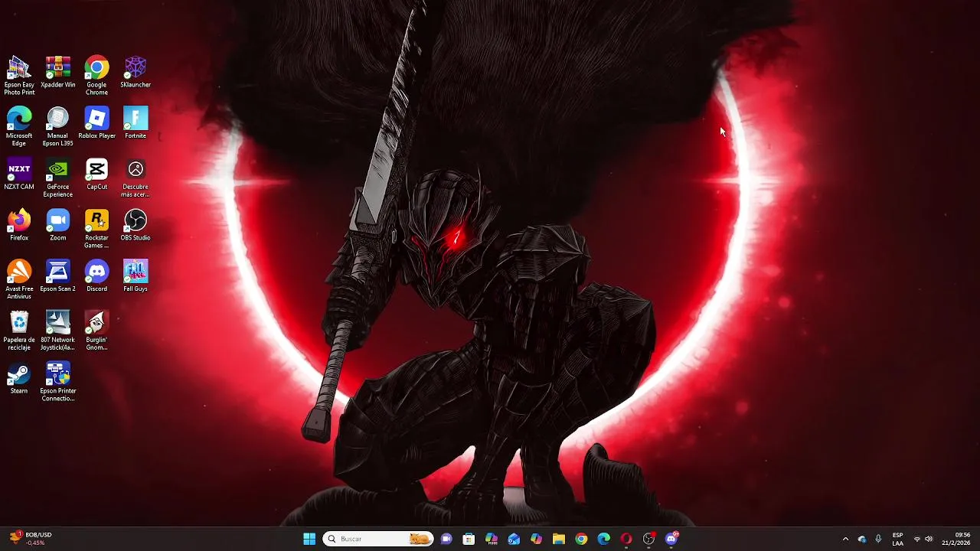
Task: Select the GeForce Experience desktop icon
Action: pos(58,178)
